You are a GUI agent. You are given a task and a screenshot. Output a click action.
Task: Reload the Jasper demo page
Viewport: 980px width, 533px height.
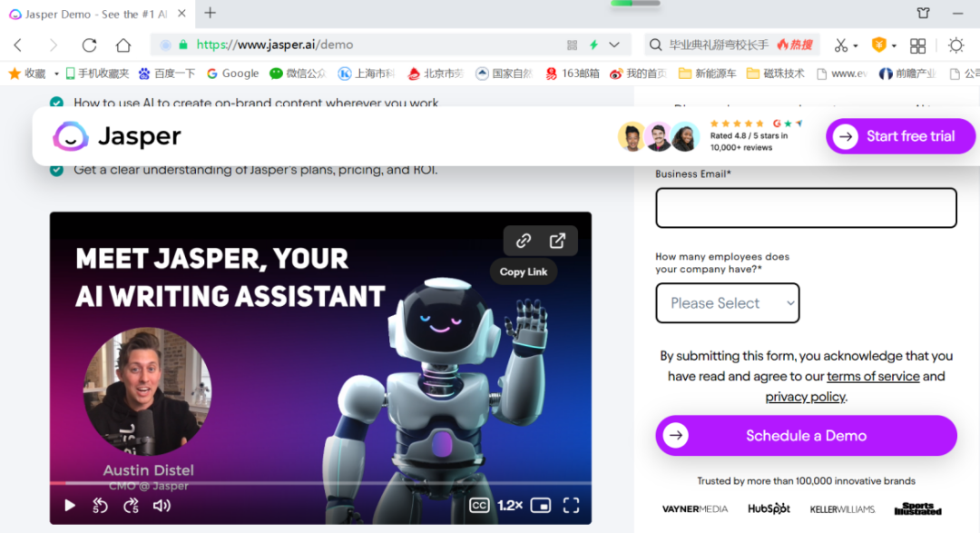point(89,45)
